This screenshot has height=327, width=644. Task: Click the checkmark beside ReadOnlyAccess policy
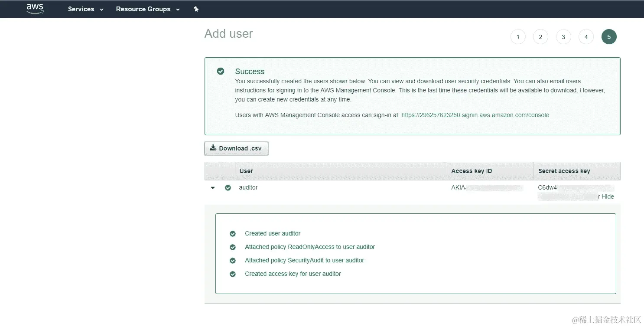(233, 247)
